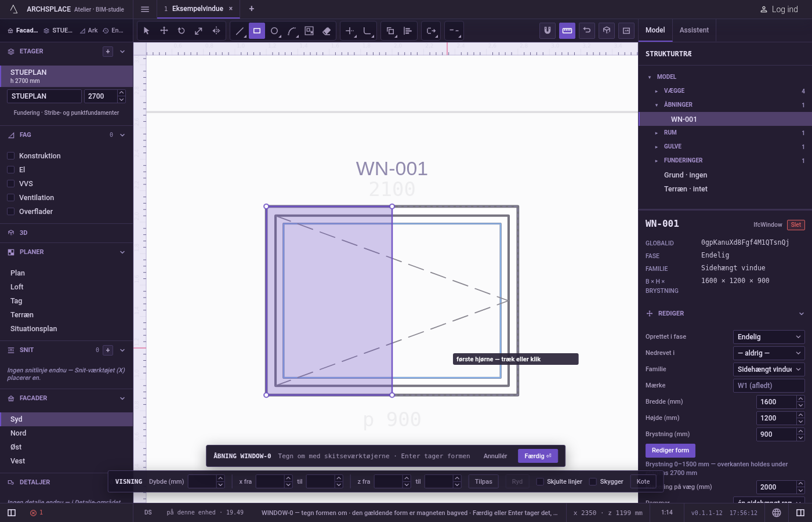
Task: Choose the move tool in toolbar
Action: coord(164,31)
